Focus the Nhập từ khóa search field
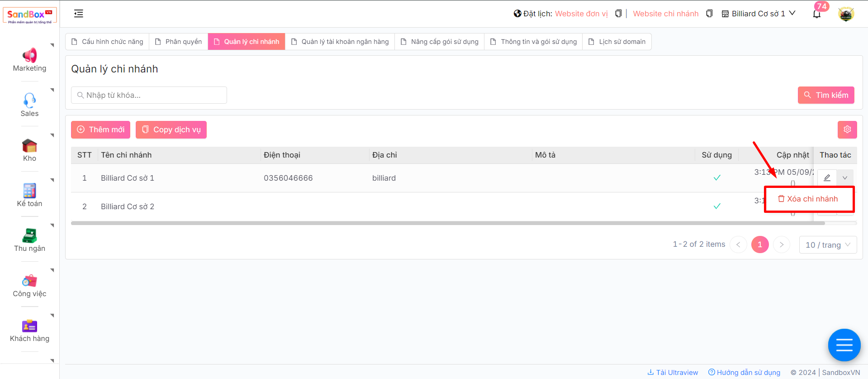Viewport: 868px width, 379px height. pyautogui.click(x=149, y=95)
